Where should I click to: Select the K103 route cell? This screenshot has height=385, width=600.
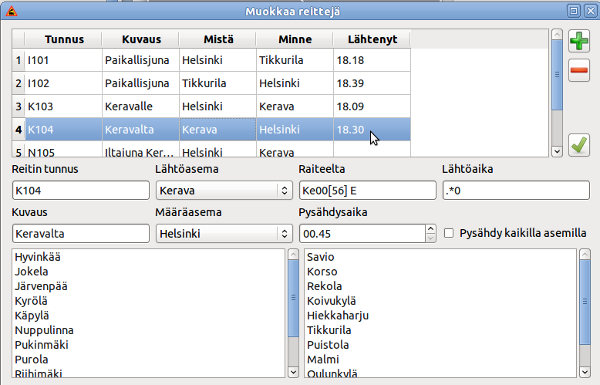point(64,106)
